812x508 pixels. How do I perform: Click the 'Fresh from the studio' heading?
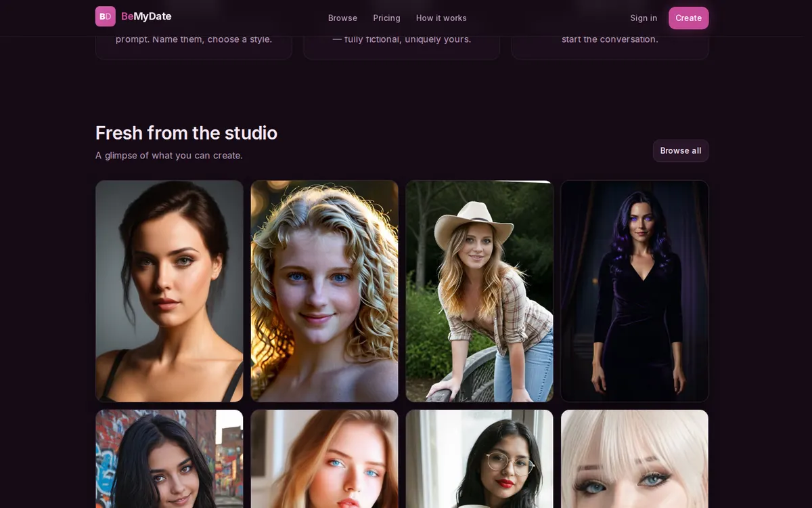(x=186, y=133)
